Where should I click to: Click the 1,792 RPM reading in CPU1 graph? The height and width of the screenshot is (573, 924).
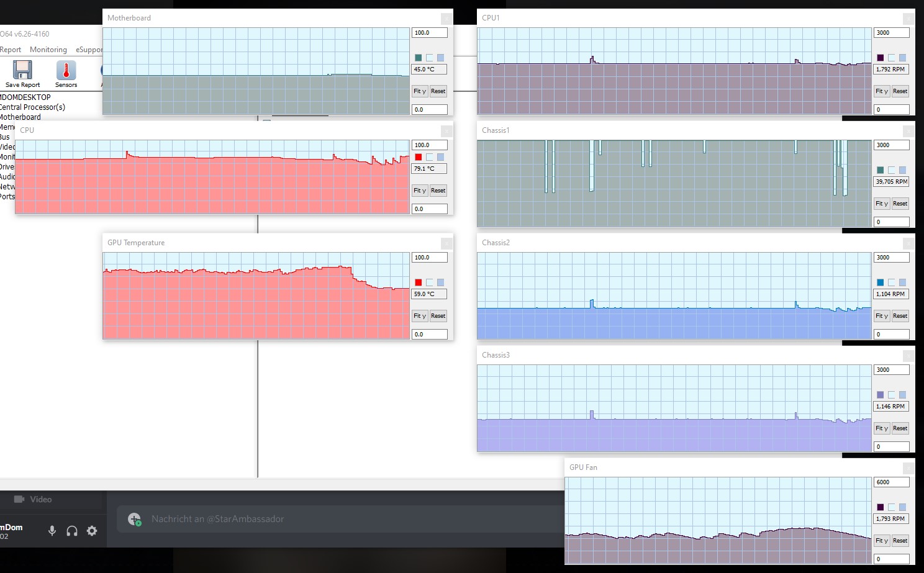[892, 70]
